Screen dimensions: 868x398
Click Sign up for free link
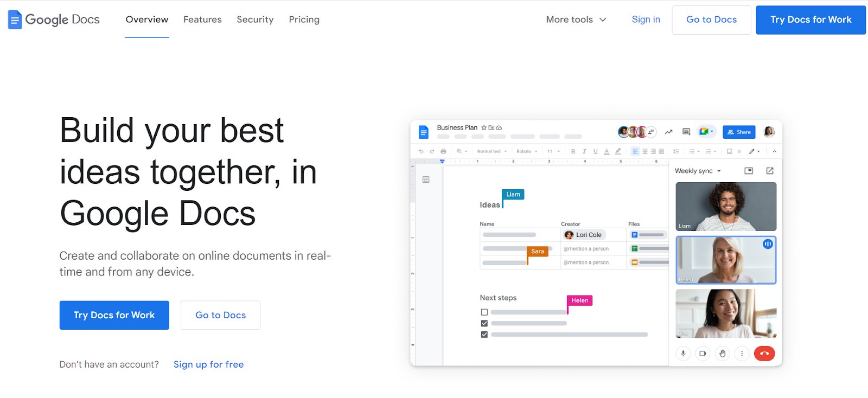point(208,364)
